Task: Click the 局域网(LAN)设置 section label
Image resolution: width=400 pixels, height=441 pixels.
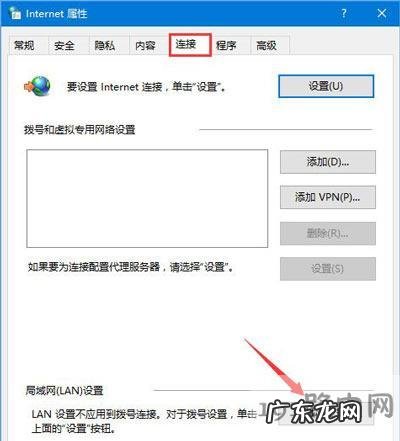Action: [x=64, y=390]
